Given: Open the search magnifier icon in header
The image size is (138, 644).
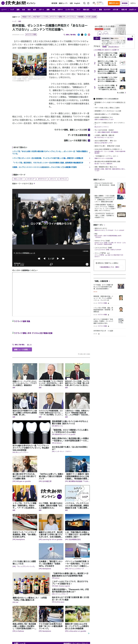Looking at the screenshot, I should click(x=84, y=3).
